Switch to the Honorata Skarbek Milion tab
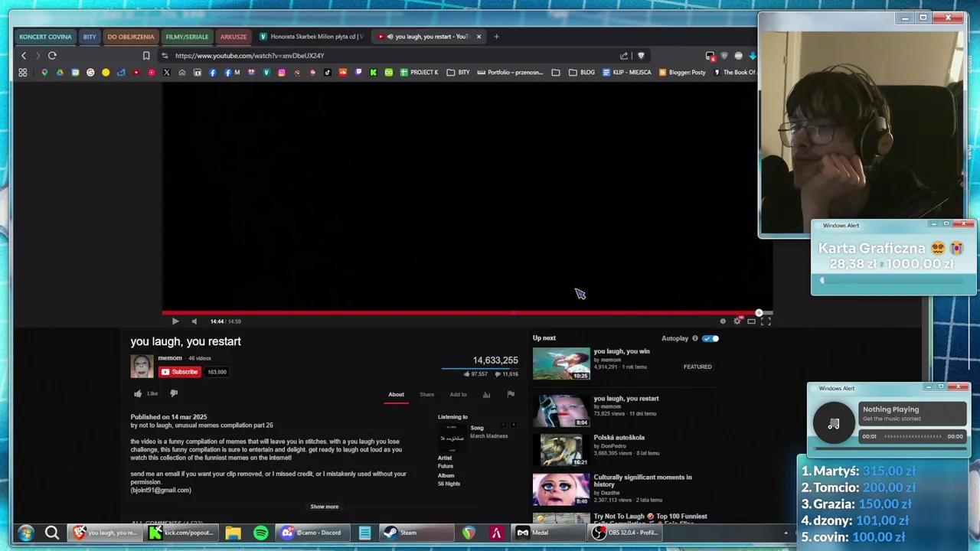The width and height of the screenshot is (980, 551). [312, 37]
